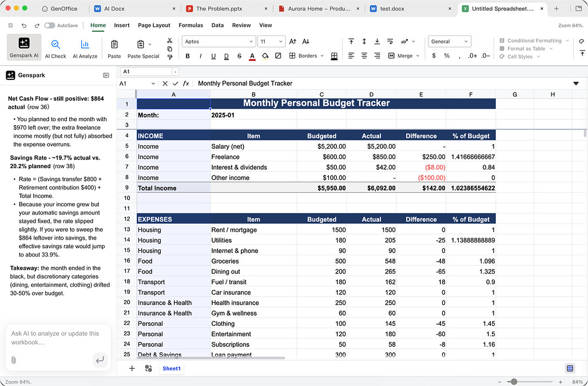
Task: Expand the Format as Table menu
Action: click(x=526, y=49)
